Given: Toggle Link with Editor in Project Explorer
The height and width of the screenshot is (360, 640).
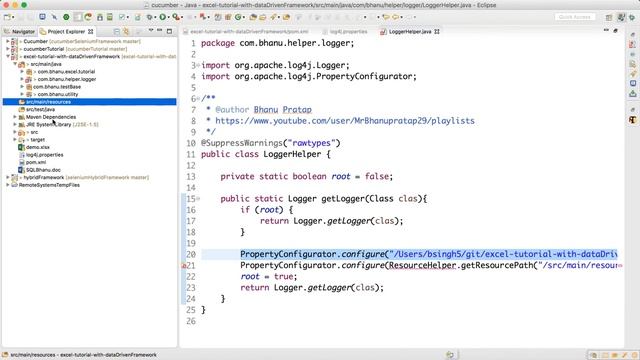Looking at the screenshot, I should [127, 31].
